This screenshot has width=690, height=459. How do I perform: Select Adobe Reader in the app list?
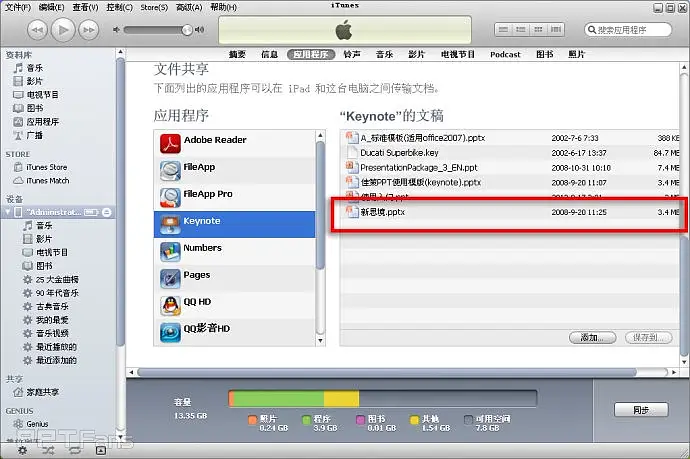(214, 140)
